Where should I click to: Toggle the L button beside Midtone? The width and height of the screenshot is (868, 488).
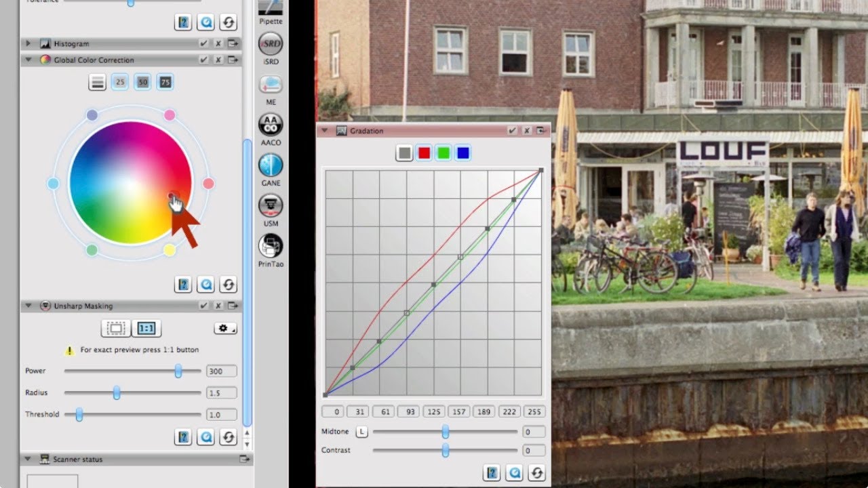pos(362,431)
